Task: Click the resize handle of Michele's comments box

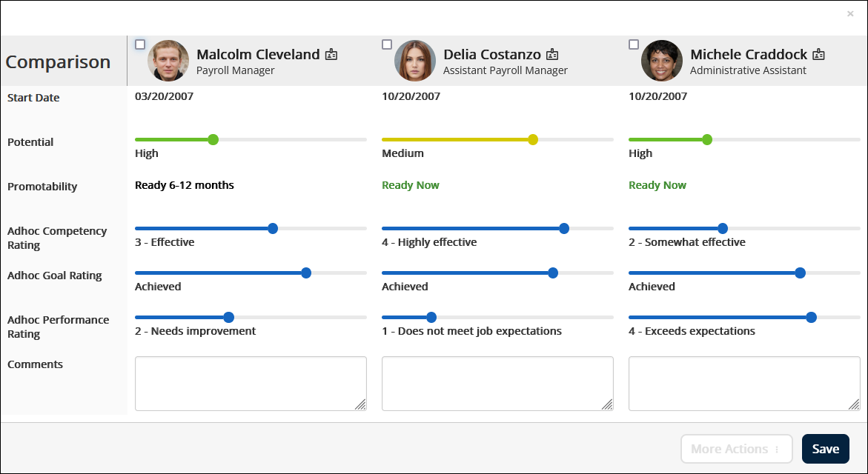Action: (x=854, y=404)
